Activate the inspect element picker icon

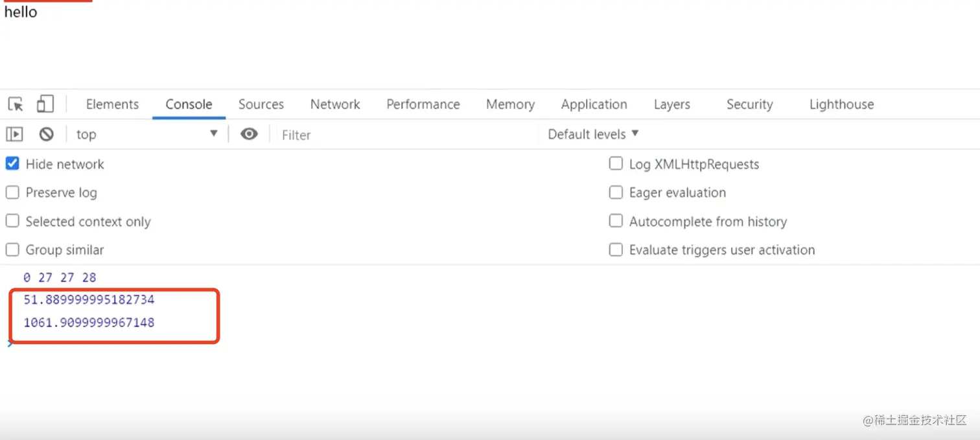point(16,104)
